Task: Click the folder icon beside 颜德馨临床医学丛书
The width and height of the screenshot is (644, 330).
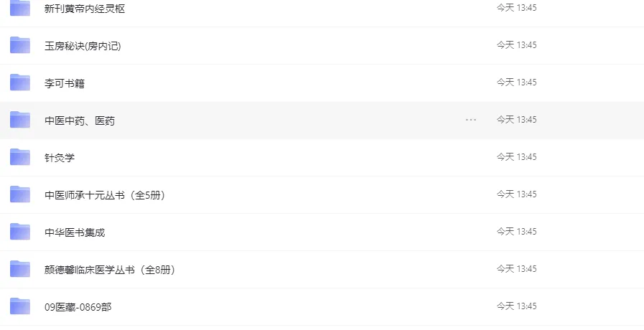Action: [x=20, y=269]
